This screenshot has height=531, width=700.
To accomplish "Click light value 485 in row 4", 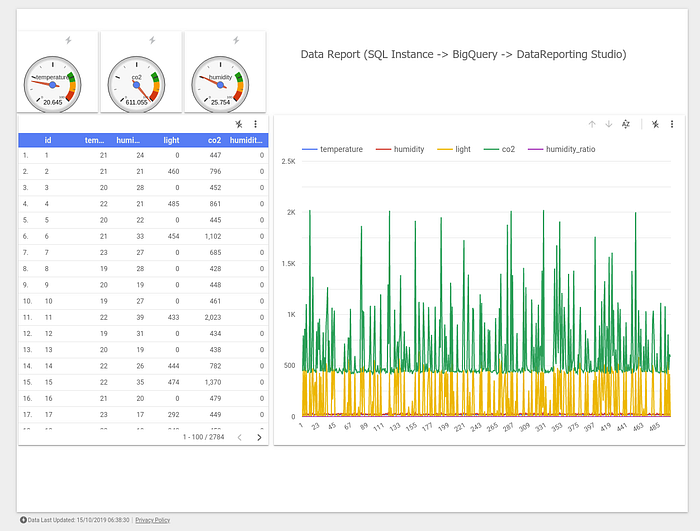I will pyautogui.click(x=173, y=204).
